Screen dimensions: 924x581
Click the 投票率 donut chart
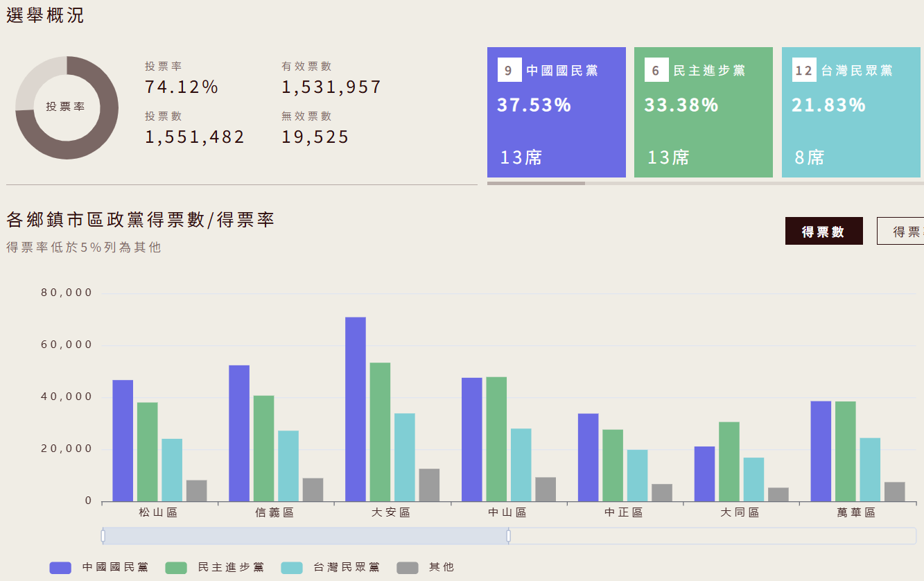coord(67,107)
